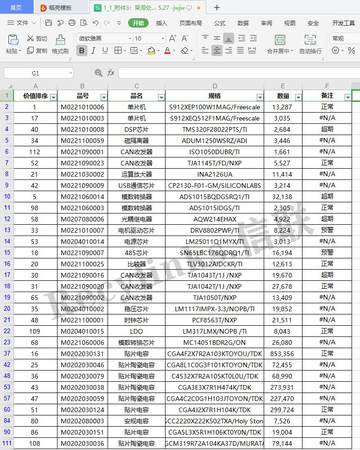Image resolution: width=360 pixels, height=450 pixels.
Task: Expand the font size dropdown showing 10
Action: pos(163,39)
